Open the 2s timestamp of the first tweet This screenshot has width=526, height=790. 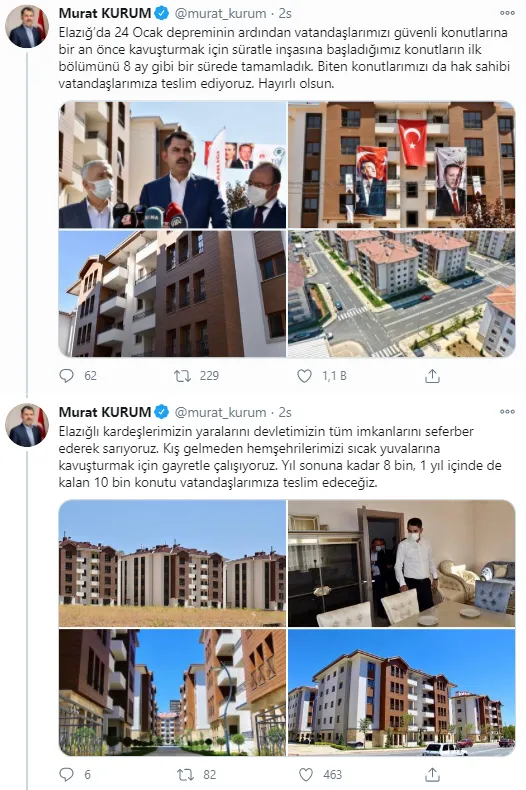click(x=285, y=14)
